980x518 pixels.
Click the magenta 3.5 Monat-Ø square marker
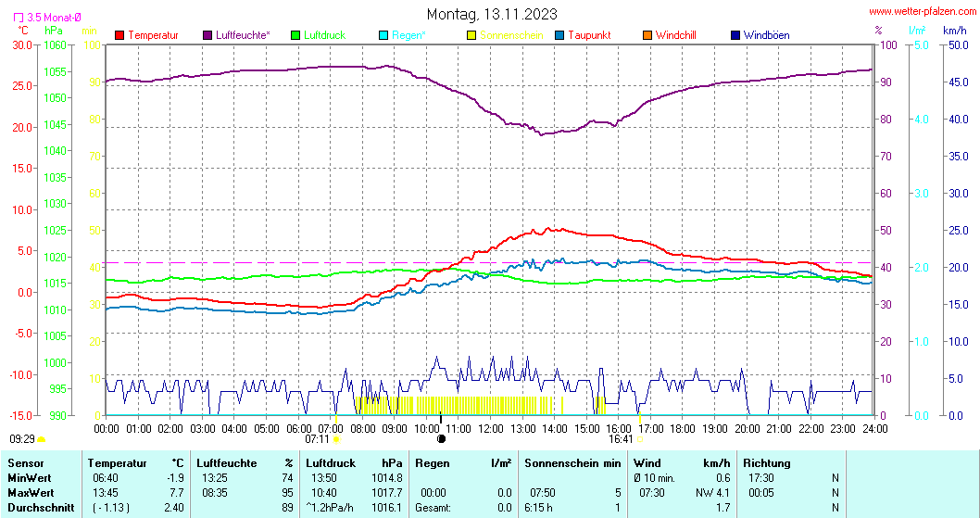[19, 18]
